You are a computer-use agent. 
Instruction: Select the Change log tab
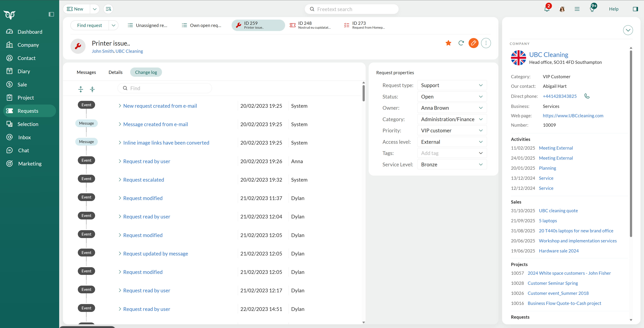coord(146,72)
